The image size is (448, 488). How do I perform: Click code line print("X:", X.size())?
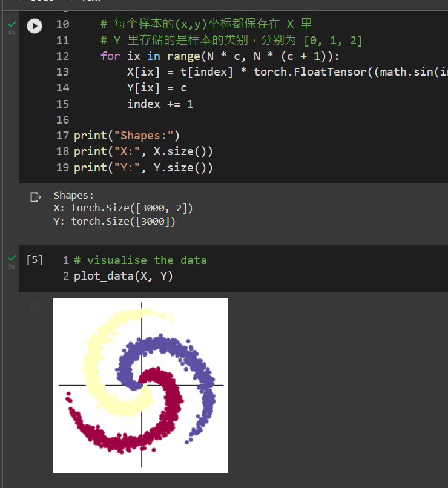click(x=143, y=151)
